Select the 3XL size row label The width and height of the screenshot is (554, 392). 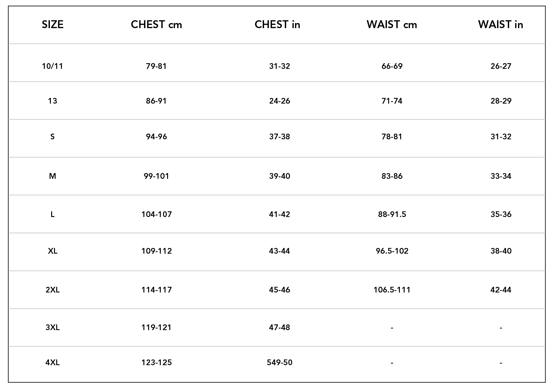(52, 327)
